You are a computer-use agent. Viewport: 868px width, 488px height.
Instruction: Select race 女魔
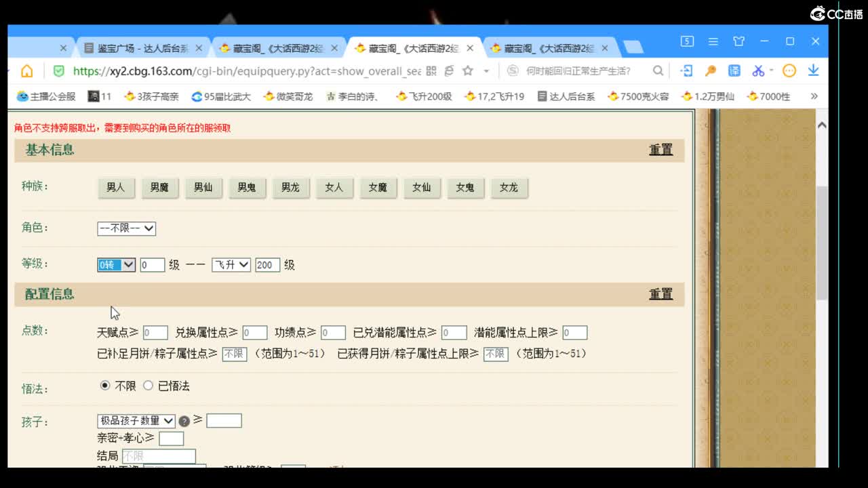(378, 188)
